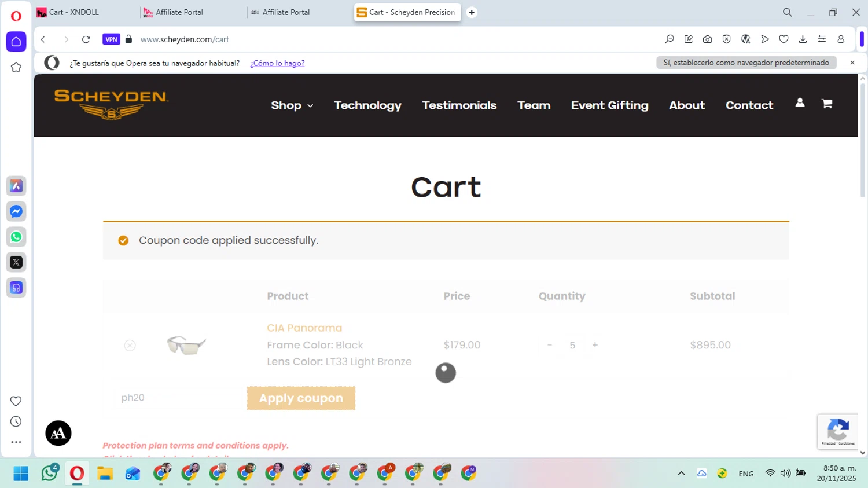Open the About page
Viewport: 868px width, 488px height.
(x=687, y=105)
